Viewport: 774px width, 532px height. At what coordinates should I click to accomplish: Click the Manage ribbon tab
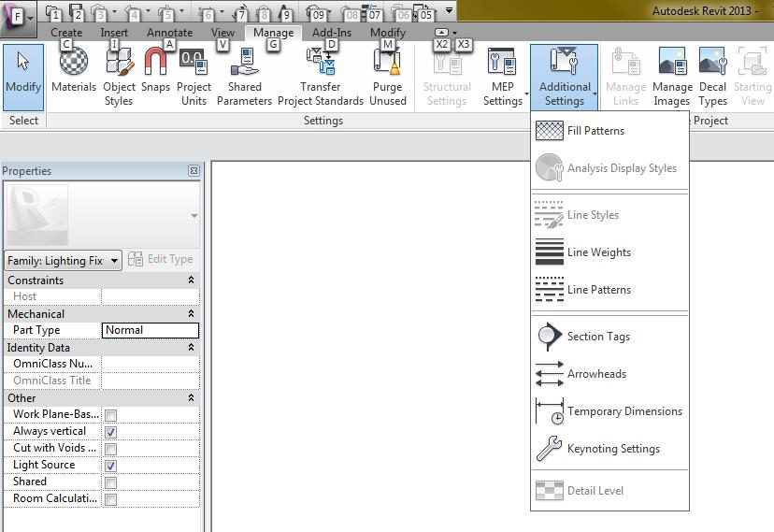pyautogui.click(x=274, y=33)
